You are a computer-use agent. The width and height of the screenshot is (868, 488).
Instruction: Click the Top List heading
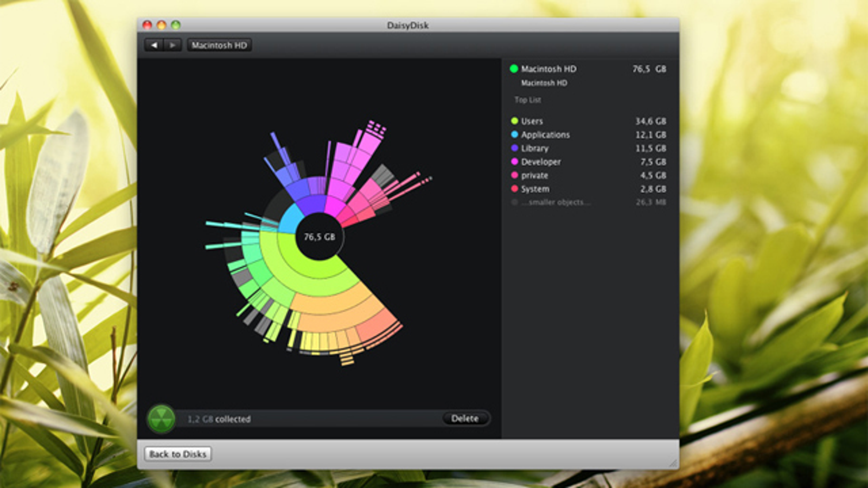point(528,100)
